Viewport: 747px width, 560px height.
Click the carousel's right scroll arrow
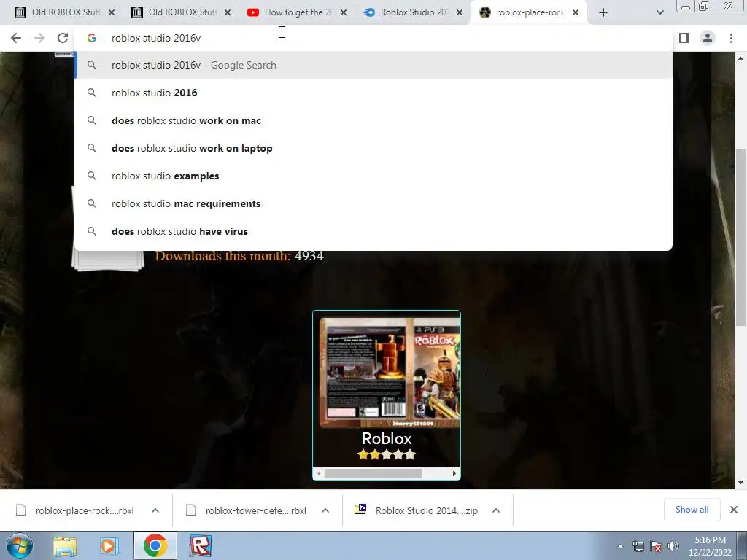454,473
